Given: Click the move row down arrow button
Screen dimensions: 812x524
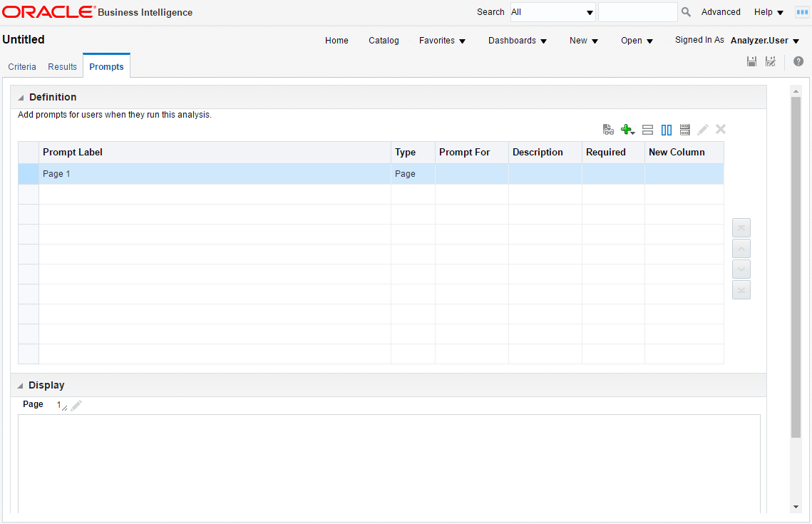Looking at the screenshot, I should [x=741, y=269].
